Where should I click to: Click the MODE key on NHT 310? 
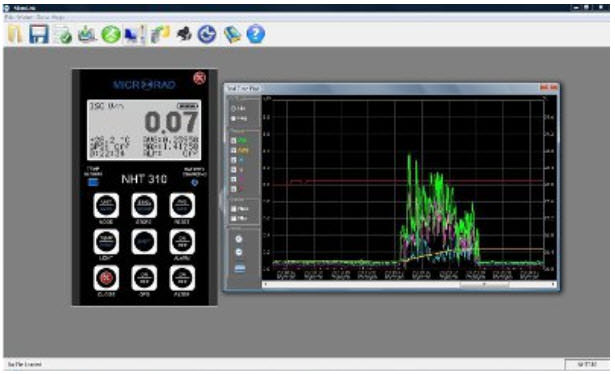click(106, 205)
